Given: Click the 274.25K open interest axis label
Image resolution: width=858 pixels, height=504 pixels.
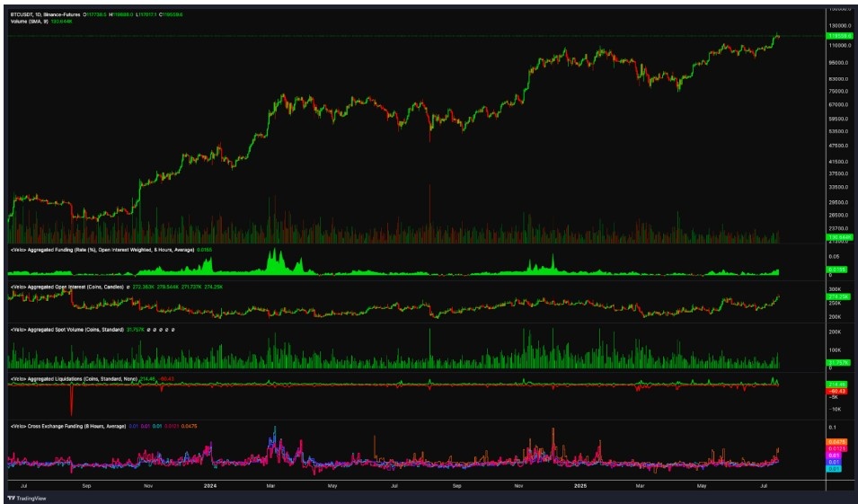Looking at the screenshot, I should coord(839,296).
